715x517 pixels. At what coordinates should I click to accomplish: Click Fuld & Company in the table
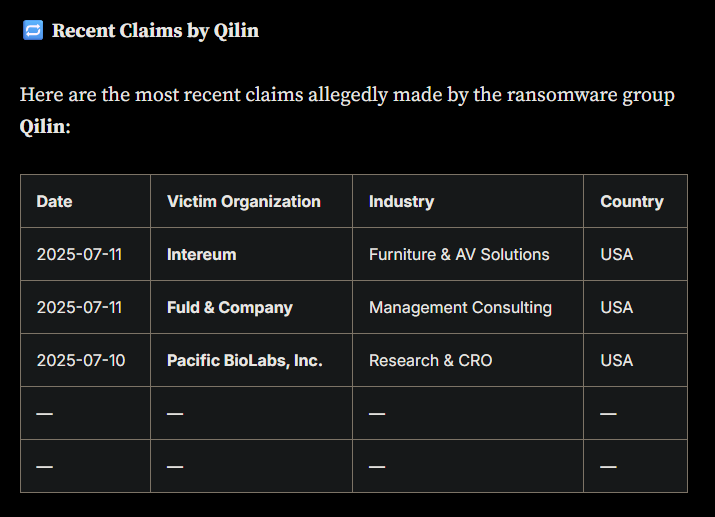tap(230, 308)
